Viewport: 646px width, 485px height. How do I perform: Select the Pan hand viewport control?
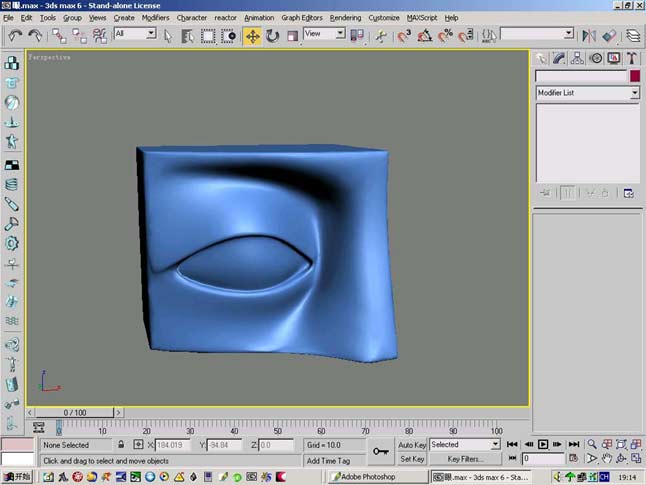606,458
